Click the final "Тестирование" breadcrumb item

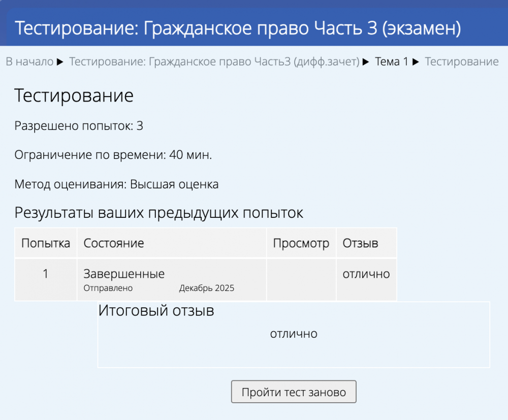click(461, 62)
